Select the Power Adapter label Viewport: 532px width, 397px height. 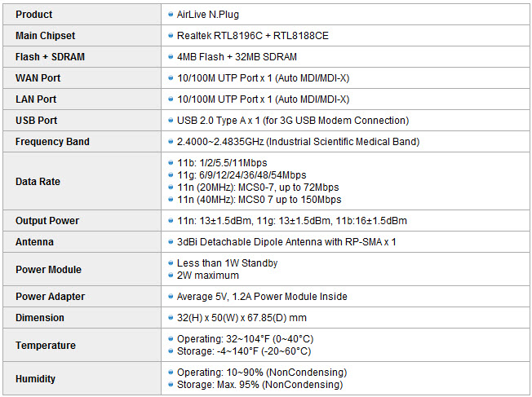(x=50, y=296)
